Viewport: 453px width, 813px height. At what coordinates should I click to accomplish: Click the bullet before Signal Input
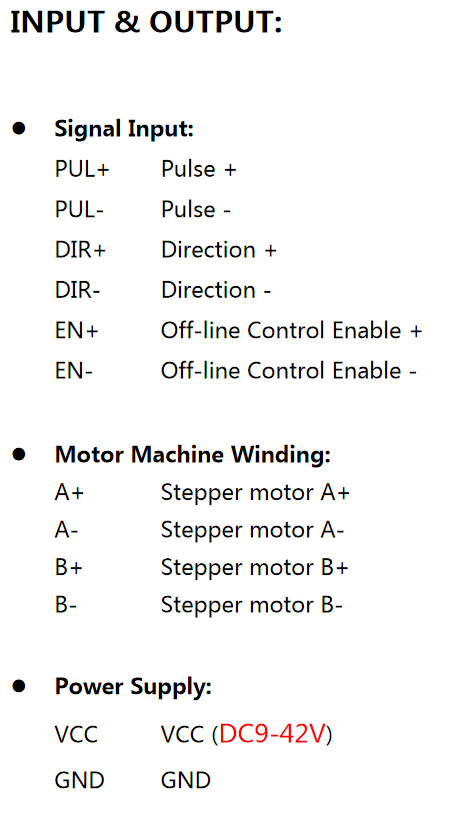[x=19, y=128]
